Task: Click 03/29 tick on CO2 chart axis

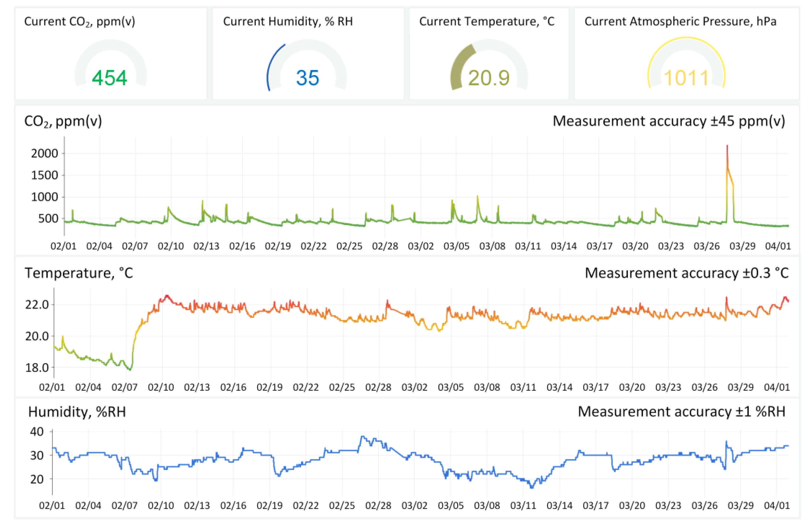Action: point(742,246)
